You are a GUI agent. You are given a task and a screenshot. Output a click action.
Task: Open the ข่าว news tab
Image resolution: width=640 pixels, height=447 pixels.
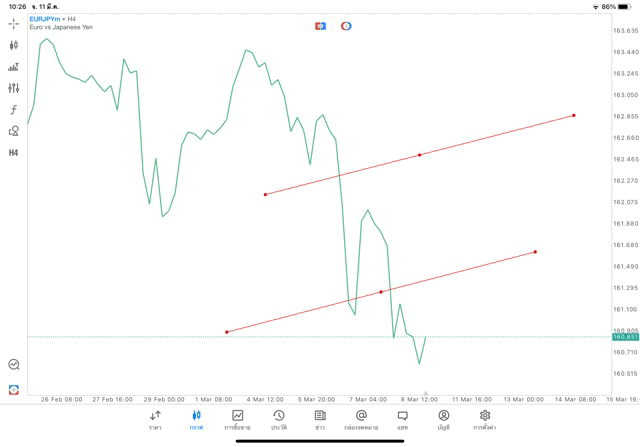(320, 419)
